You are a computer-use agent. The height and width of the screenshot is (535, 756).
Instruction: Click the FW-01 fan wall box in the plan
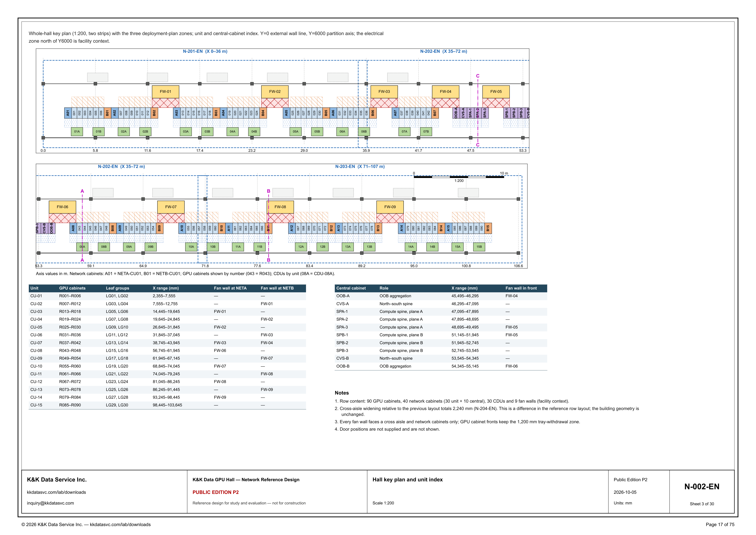[x=165, y=92]
